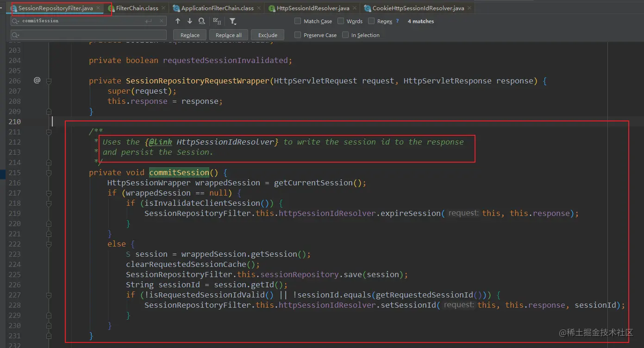Open search history magnifier in find field
Screen dimensions: 644x348
[16, 21]
